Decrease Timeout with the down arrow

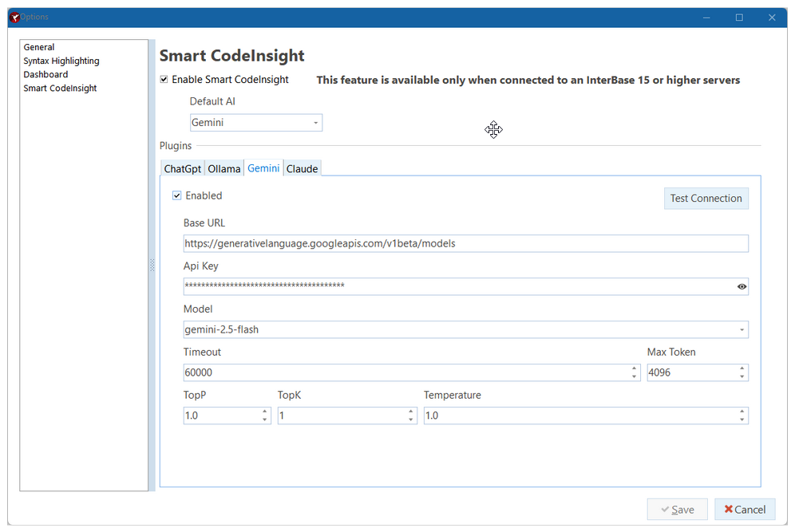click(x=634, y=377)
